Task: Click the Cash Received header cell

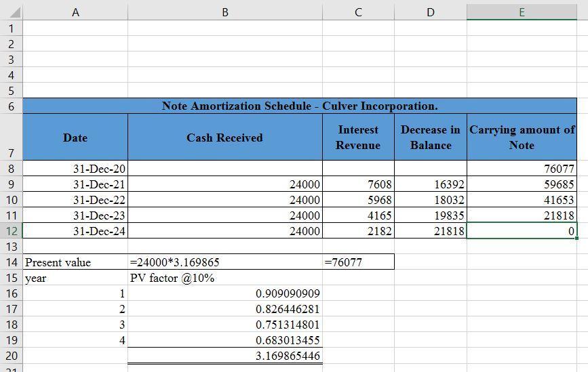Action: tap(225, 137)
